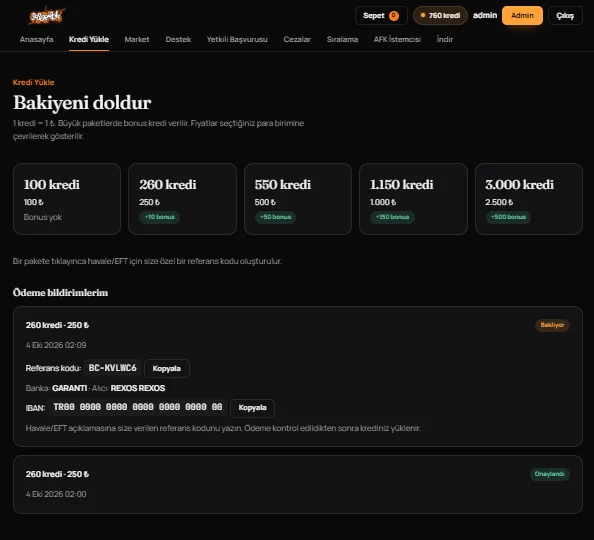Copy the reference code with Kopyala
The width and height of the screenshot is (594, 540).
tap(167, 368)
